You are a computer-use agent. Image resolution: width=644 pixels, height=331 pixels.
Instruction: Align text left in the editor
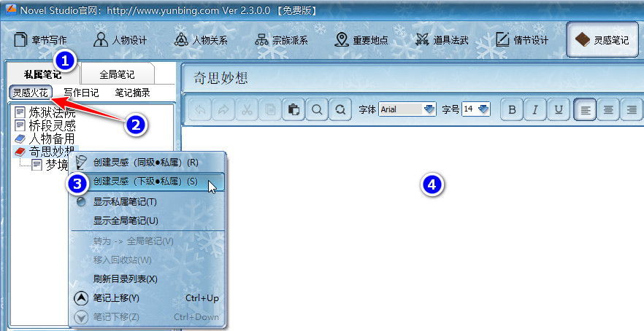pyautogui.click(x=585, y=109)
